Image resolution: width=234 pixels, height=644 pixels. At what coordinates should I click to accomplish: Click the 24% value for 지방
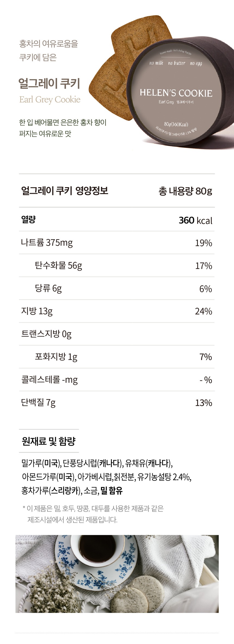tap(203, 311)
